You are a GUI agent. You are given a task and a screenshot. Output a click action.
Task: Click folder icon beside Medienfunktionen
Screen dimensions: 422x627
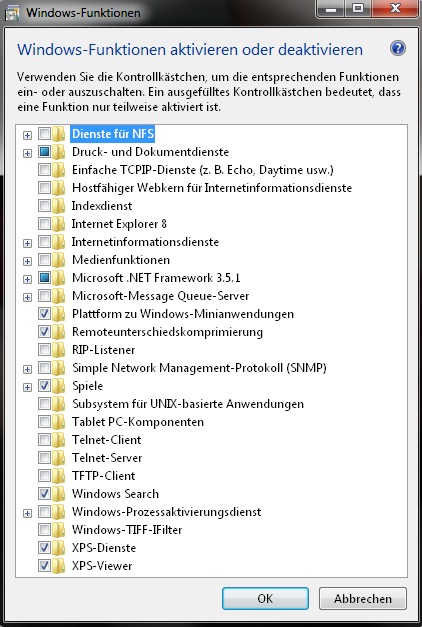click(58, 260)
